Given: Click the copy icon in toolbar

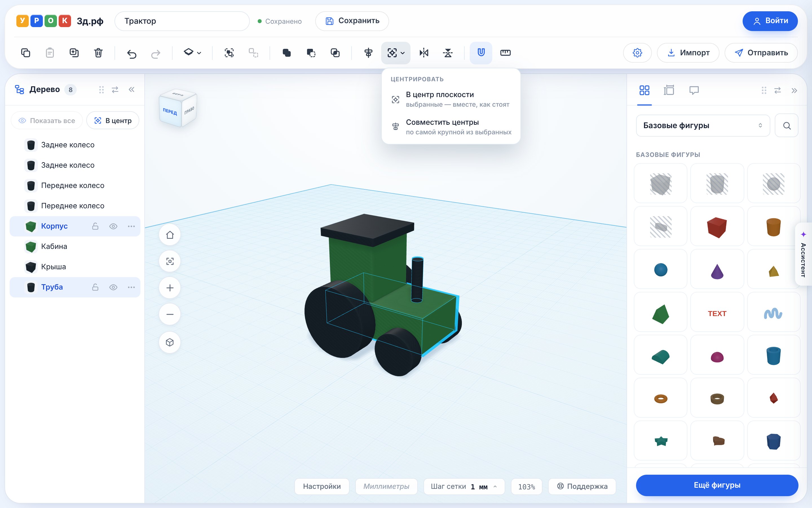Looking at the screenshot, I should pyautogui.click(x=26, y=53).
